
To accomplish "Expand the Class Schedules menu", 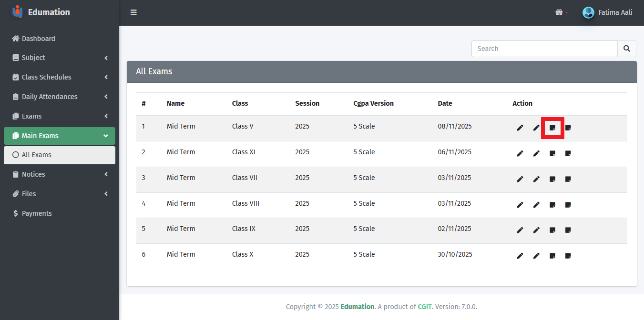I will (x=60, y=77).
